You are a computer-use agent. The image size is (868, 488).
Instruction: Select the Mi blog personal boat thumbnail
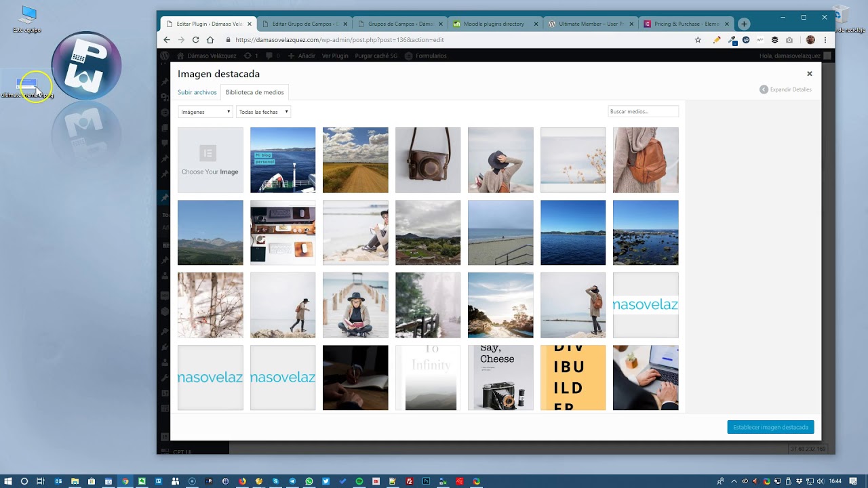[283, 160]
